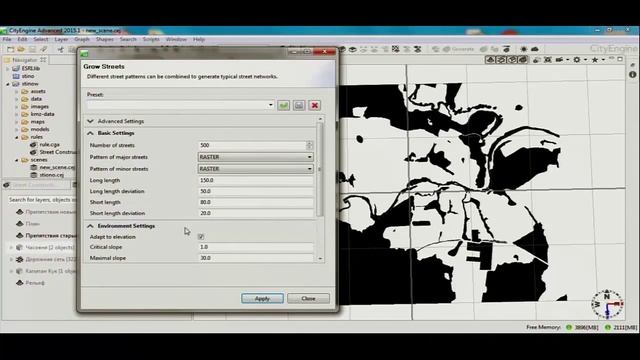Open the Graph menu
The height and width of the screenshot is (360, 640).
[x=82, y=40]
